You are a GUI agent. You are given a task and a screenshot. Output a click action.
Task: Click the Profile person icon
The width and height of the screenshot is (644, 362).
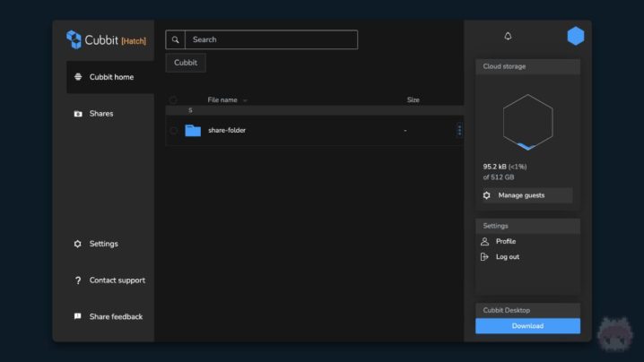point(485,242)
